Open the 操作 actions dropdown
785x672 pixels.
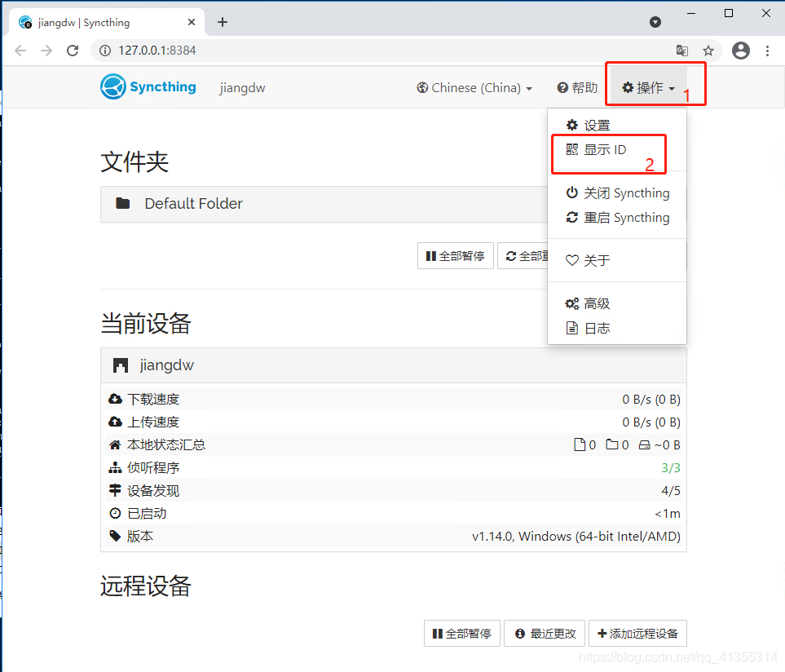[x=648, y=87]
